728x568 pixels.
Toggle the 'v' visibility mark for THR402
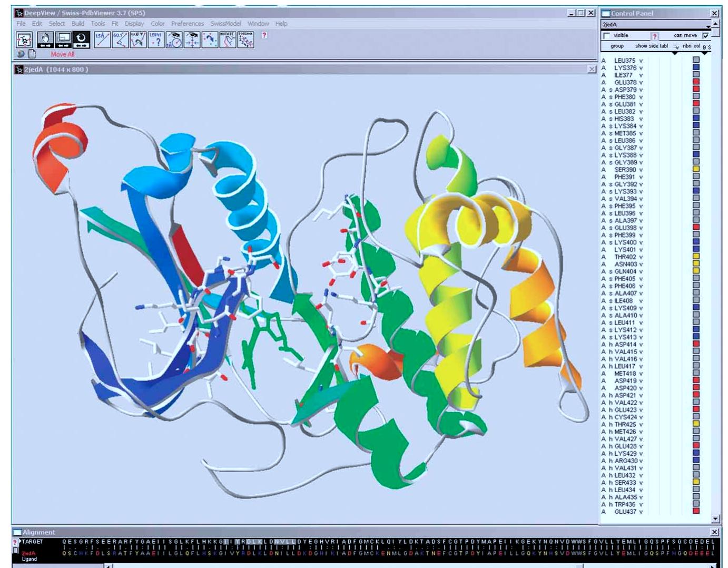coord(641,257)
